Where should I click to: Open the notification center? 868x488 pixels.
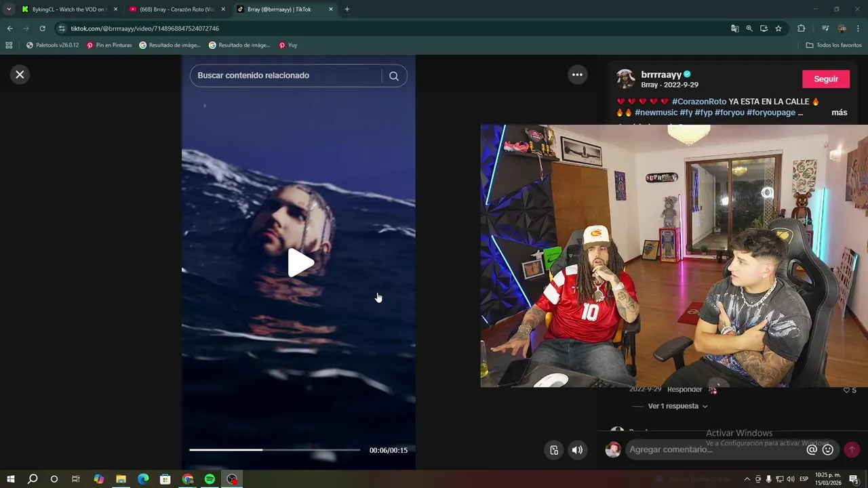point(854,479)
